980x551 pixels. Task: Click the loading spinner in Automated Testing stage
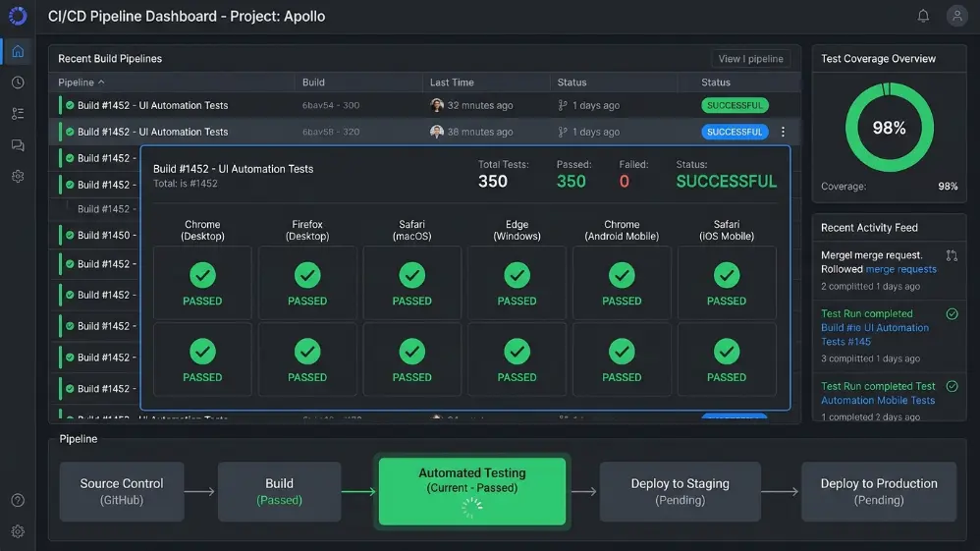[472, 508]
